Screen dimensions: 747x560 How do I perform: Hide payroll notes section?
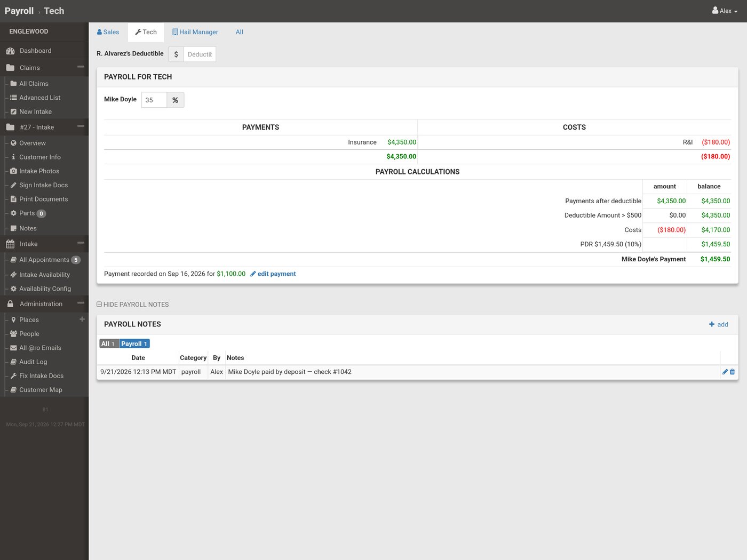tap(132, 305)
